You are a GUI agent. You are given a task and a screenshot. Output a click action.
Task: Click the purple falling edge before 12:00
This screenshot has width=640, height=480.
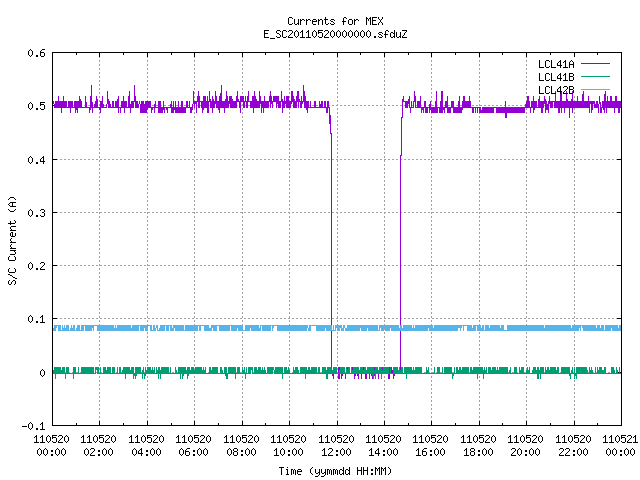[331, 245]
